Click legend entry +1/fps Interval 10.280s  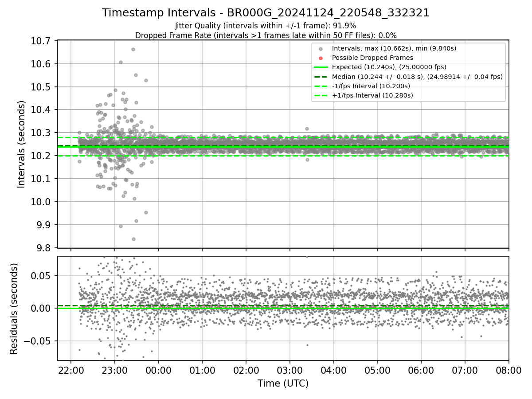(x=372, y=95)
